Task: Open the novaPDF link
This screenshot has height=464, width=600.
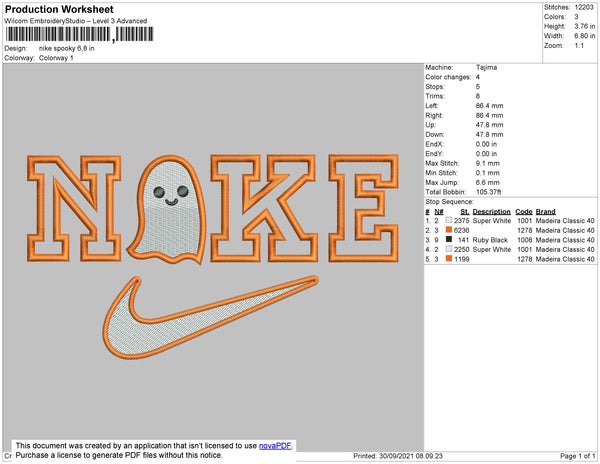Action: [275, 446]
